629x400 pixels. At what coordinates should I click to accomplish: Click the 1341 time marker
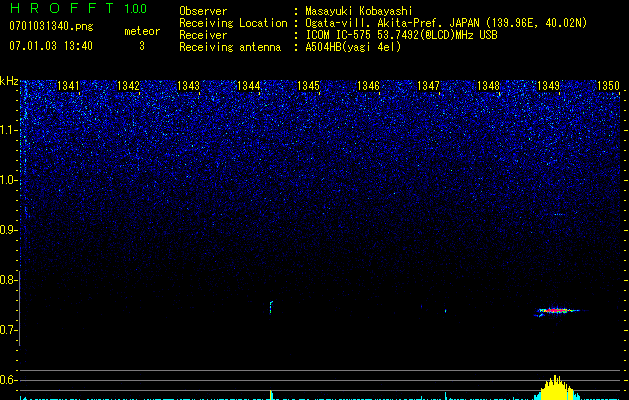coord(68,86)
